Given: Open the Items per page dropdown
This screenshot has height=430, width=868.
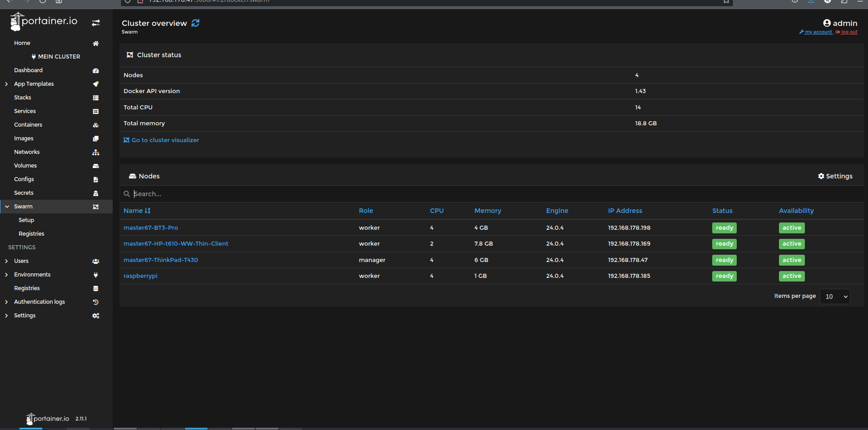Looking at the screenshot, I should [x=835, y=297].
